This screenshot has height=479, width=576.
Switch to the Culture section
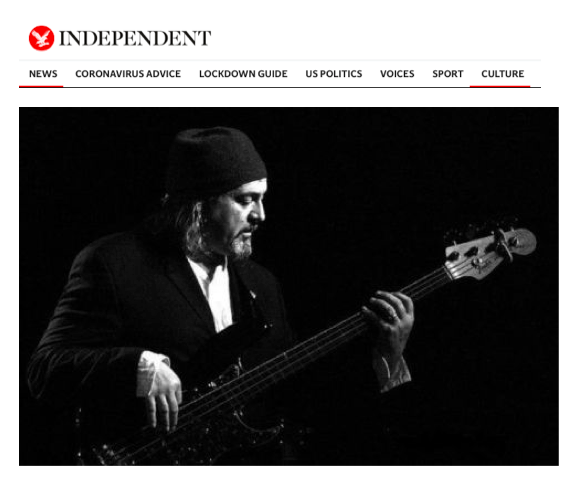503,74
